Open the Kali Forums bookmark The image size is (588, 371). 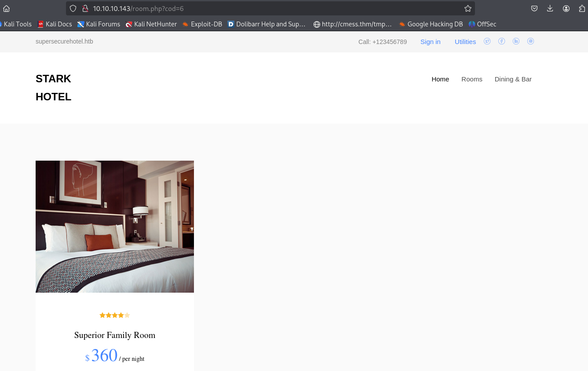[x=99, y=24]
